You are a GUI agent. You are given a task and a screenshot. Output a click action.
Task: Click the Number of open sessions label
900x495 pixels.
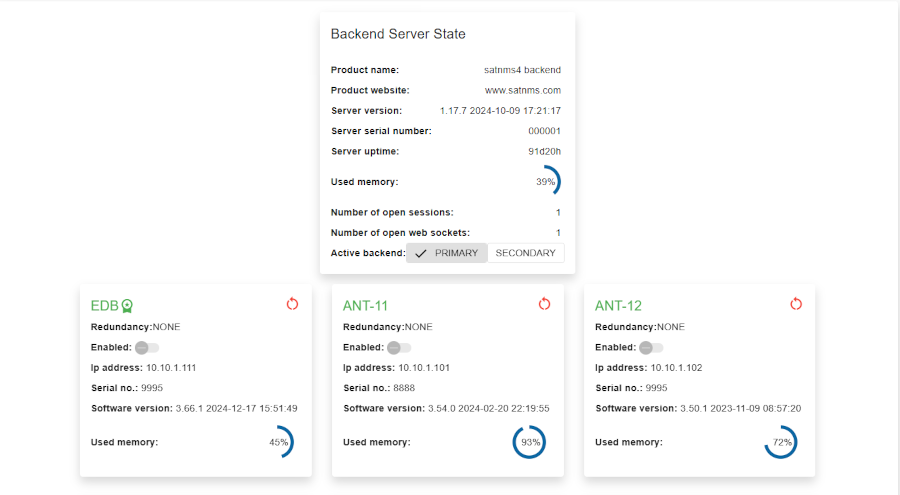click(392, 212)
